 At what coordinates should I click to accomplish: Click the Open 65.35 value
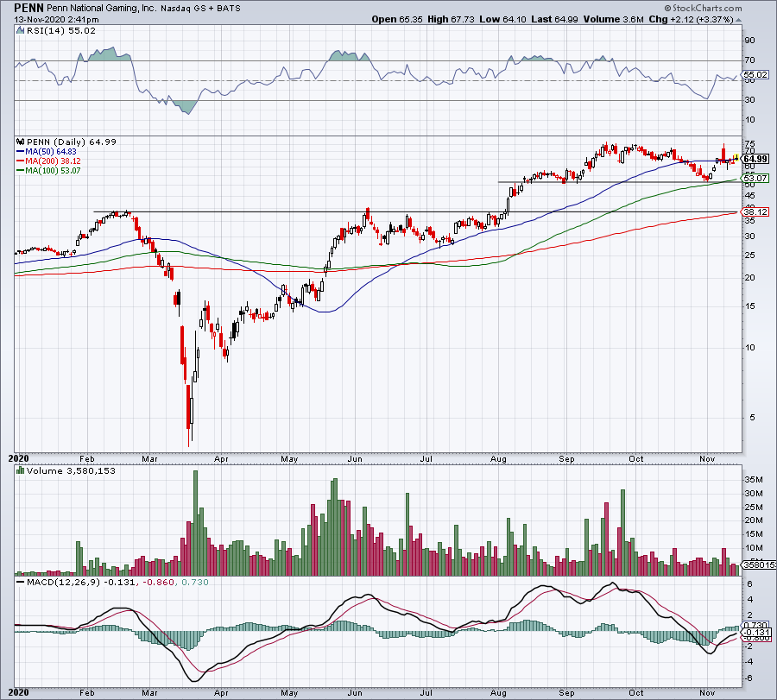(397, 19)
